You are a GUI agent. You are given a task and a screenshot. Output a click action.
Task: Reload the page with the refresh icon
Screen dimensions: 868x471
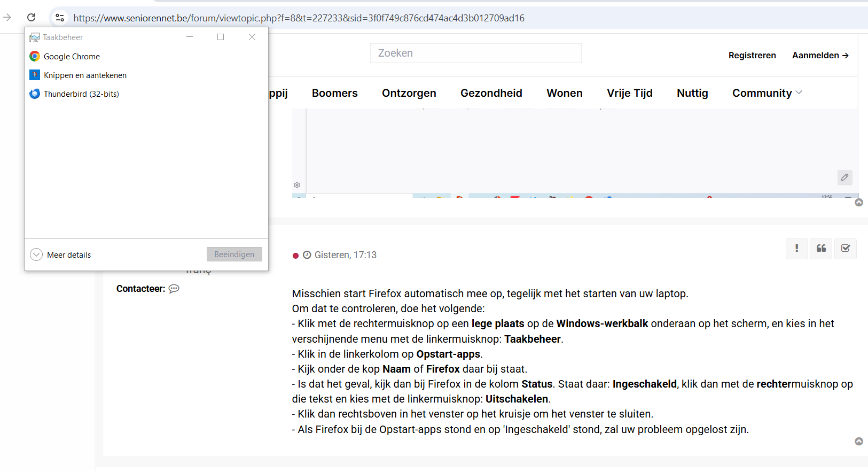tap(32, 18)
